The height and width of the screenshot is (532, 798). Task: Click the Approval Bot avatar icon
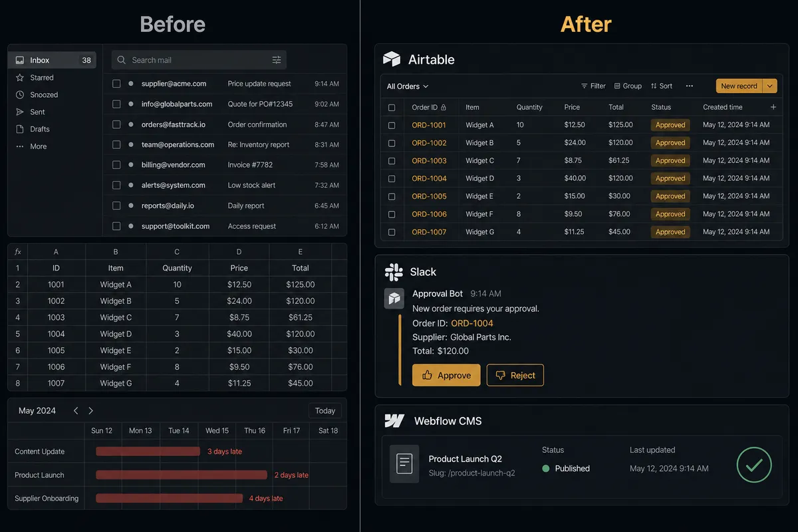[x=394, y=299]
